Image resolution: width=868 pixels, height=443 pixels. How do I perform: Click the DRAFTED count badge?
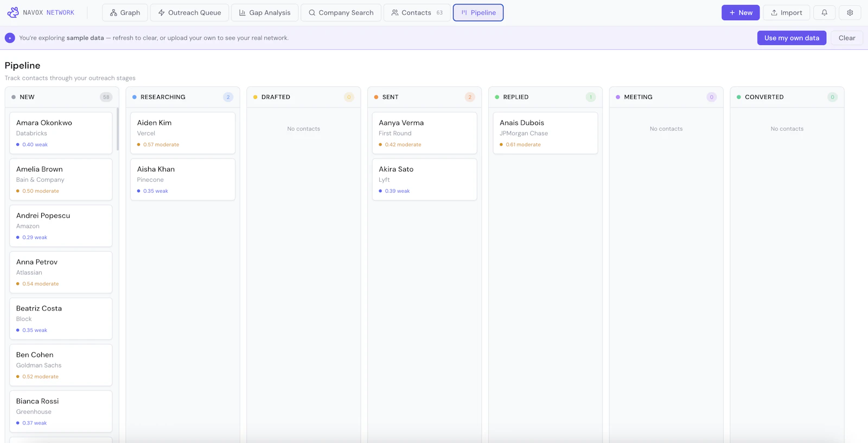349,97
